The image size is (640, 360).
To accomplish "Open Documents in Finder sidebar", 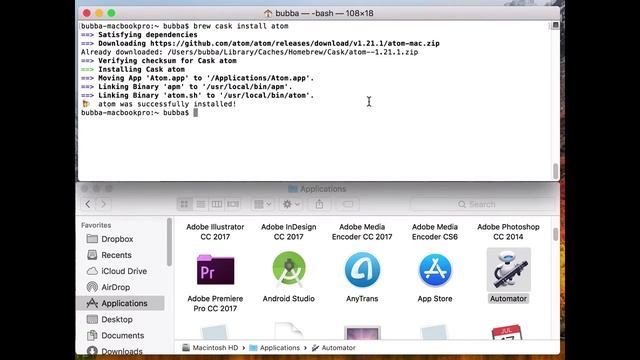I will coord(121,336).
